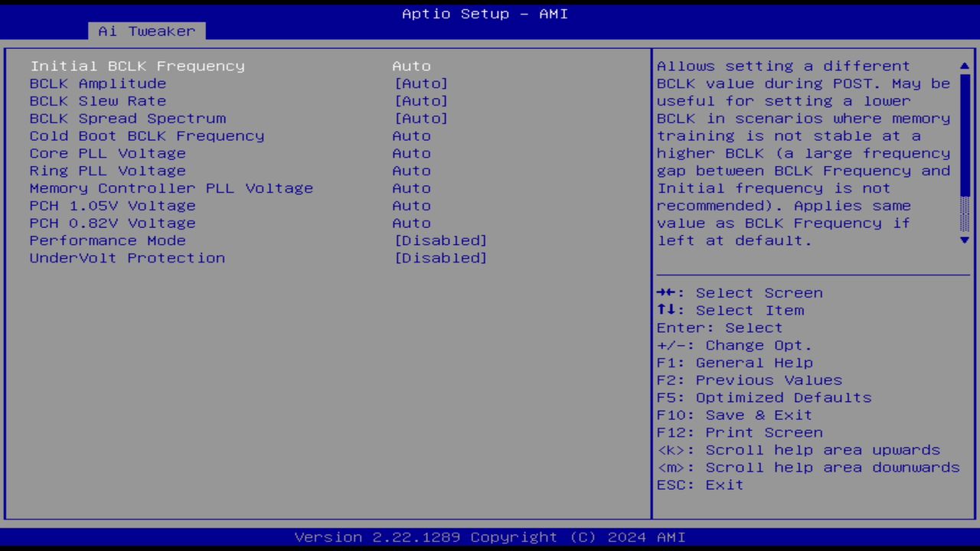Click Auto value of Cold Boot BCLK Frequency
The height and width of the screenshot is (551, 980).
tap(411, 136)
